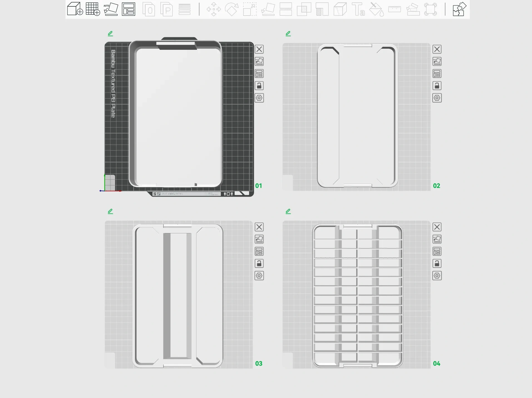Arrange objects on plate 01
Screen dimensions: 532x398
(x=259, y=74)
